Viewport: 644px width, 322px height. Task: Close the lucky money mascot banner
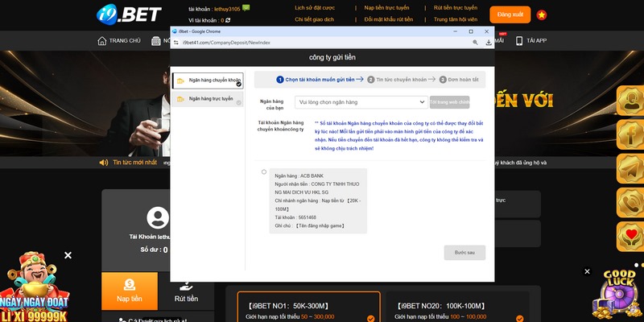tap(68, 255)
